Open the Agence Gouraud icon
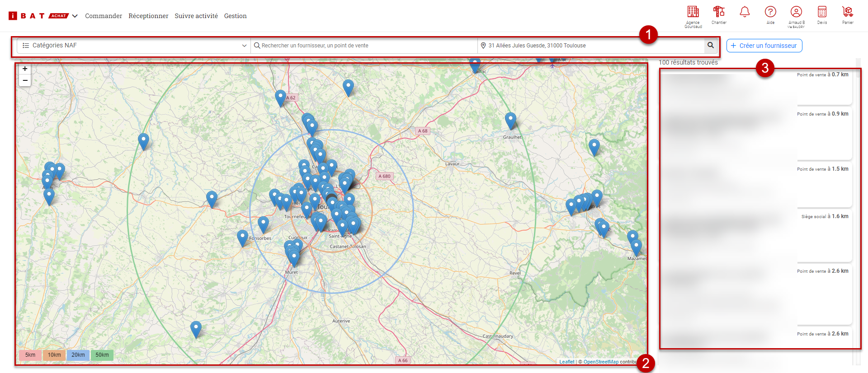Screen dimensions: 868x373 [x=693, y=12]
